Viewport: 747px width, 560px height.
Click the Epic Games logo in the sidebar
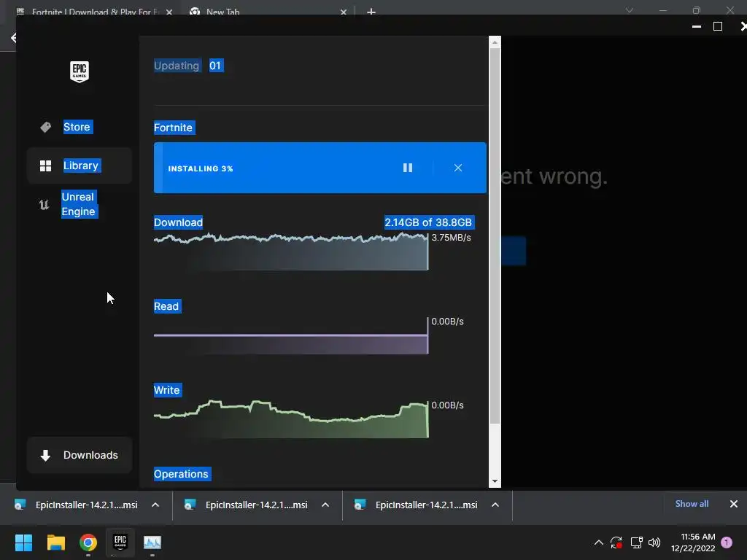coord(79,71)
